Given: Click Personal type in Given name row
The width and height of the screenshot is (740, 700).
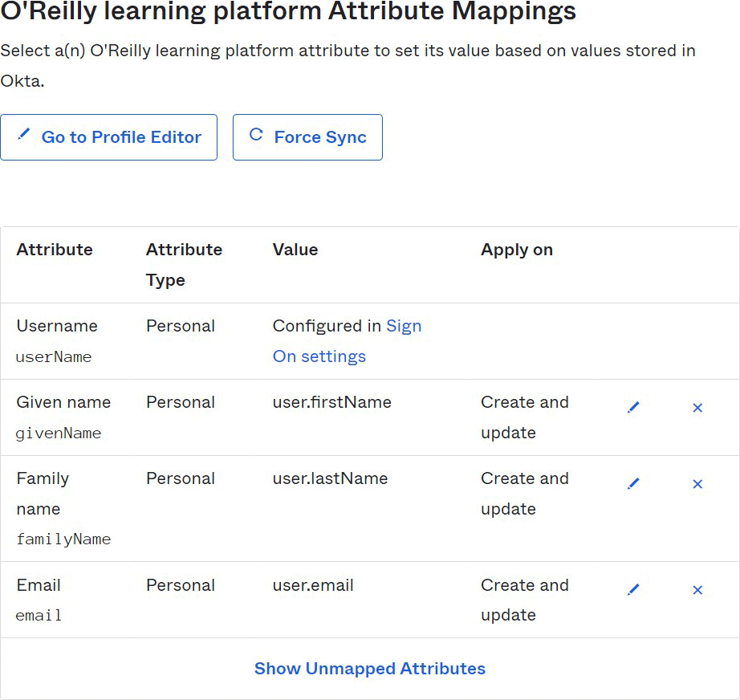Looking at the screenshot, I should (x=181, y=402).
